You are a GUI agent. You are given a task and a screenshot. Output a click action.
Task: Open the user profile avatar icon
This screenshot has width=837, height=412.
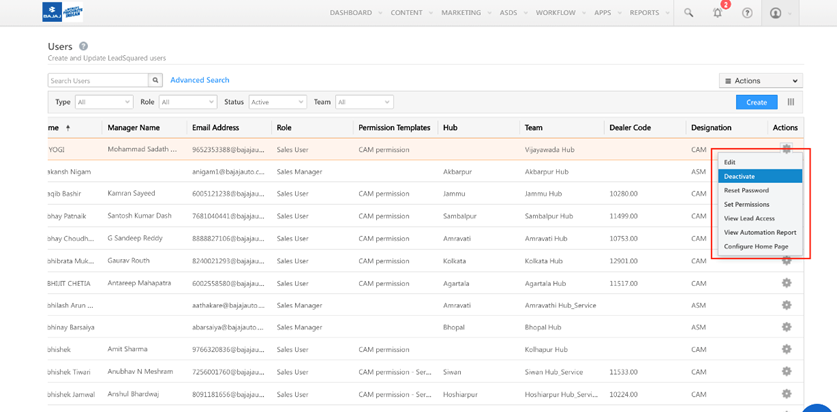tap(776, 13)
